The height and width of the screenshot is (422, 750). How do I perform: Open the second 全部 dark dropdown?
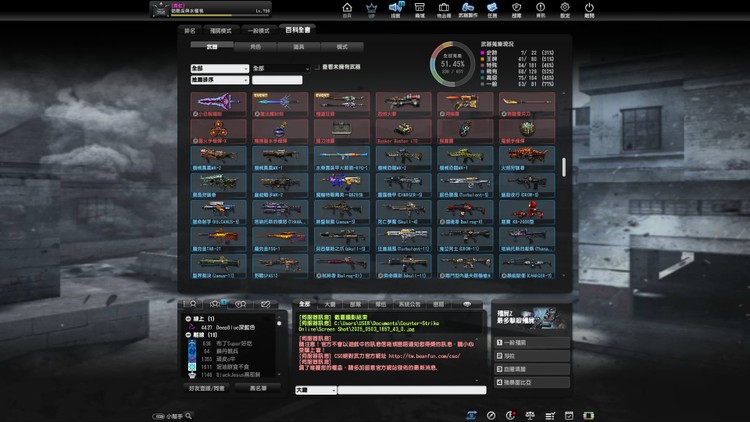pyautogui.click(x=281, y=68)
